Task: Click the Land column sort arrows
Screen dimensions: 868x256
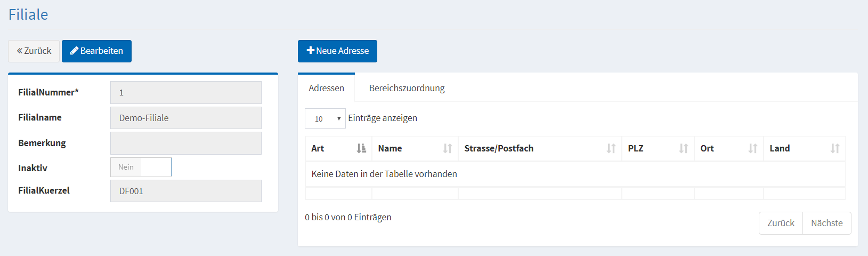Action: (x=835, y=148)
